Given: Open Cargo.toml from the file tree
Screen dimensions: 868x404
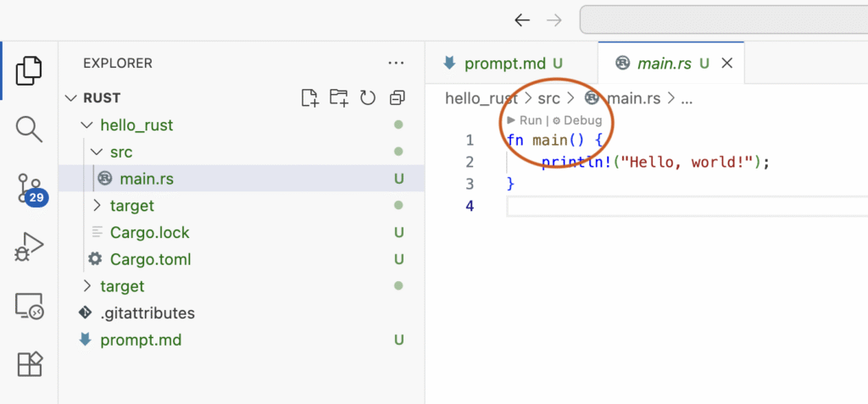Looking at the screenshot, I should (x=149, y=259).
